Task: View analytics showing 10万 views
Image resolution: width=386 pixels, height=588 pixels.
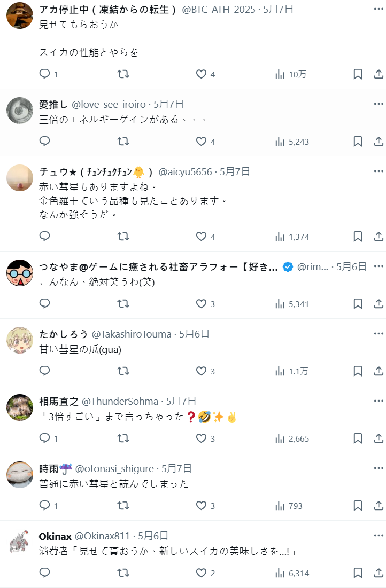Action: pos(291,74)
